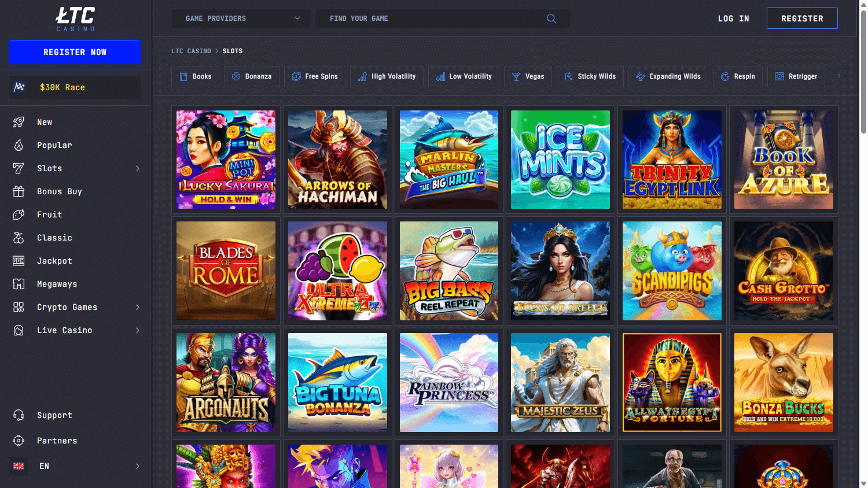The height and width of the screenshot is (488, 868).
Task: Open the Game Providers dropdown
Action: click(241, 18)
